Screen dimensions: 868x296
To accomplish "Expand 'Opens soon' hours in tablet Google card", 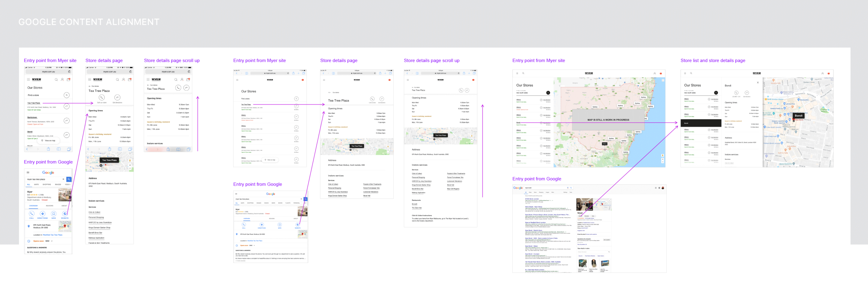I will [x=254, y=245].
